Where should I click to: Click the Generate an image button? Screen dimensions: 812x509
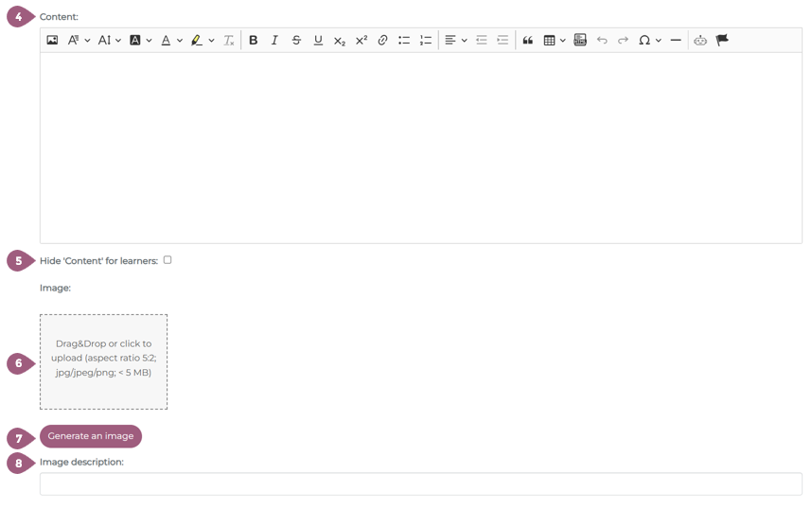point(91,436)
